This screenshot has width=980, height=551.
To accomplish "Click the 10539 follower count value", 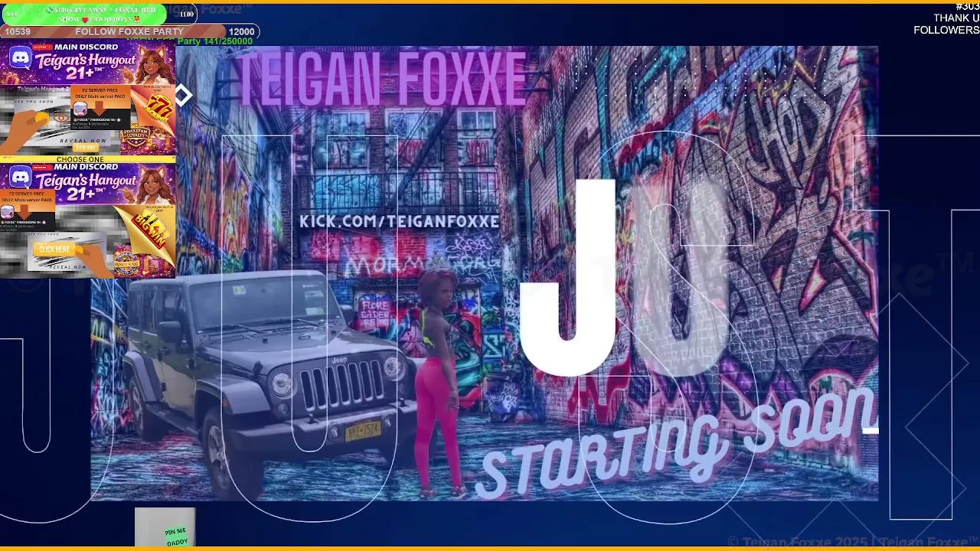I will pos(18,31).
